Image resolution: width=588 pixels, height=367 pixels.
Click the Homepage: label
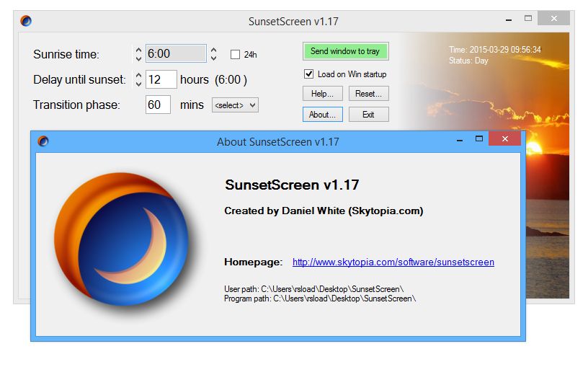click(253, 262)
